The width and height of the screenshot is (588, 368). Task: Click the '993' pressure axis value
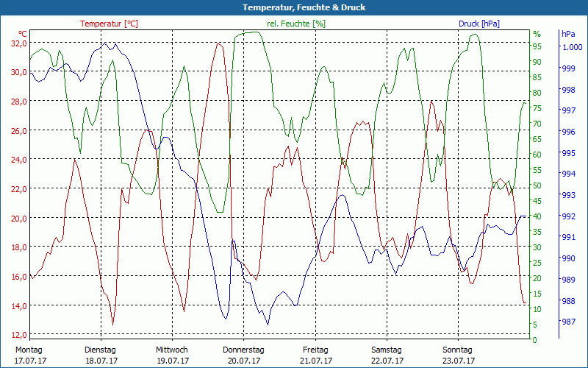click(568, 195)
